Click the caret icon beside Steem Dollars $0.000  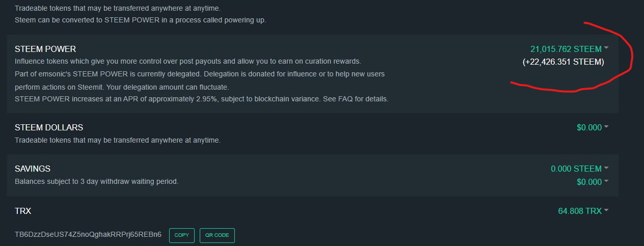point(606,127)
